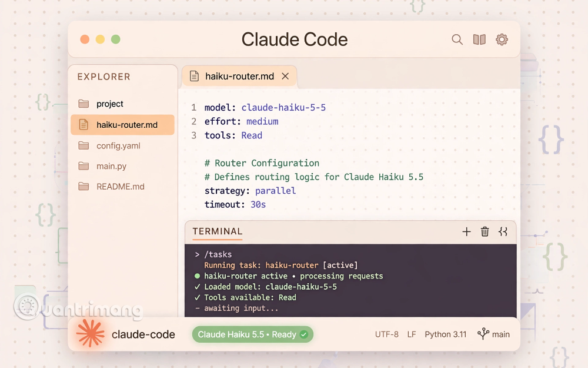Screen dimensions: 588x368
Task: Select the TERMINAL panel tab
Action: pyautogui.click(x=218, y=231)
